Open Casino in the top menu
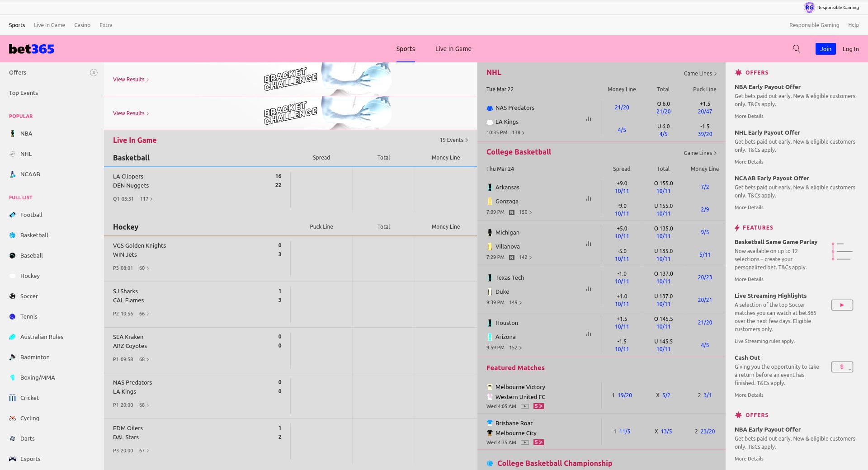 point(82,25)
